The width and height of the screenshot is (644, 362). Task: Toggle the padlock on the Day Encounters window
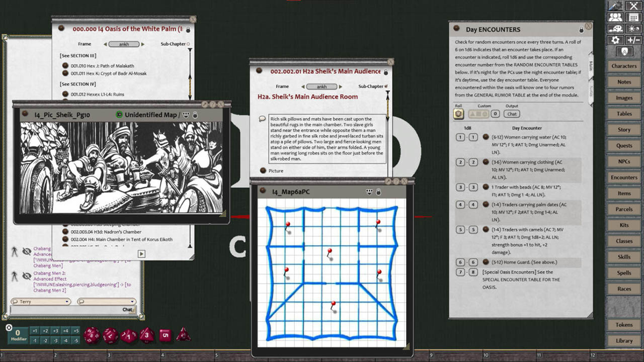(581, 29)
